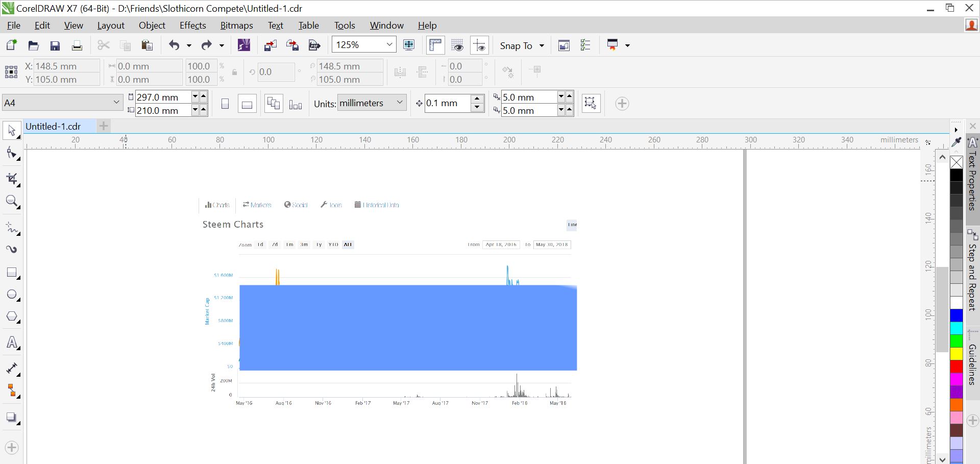Toggle Current Page layout button
This screenshot has width=980, height=464.
[296, 104]
